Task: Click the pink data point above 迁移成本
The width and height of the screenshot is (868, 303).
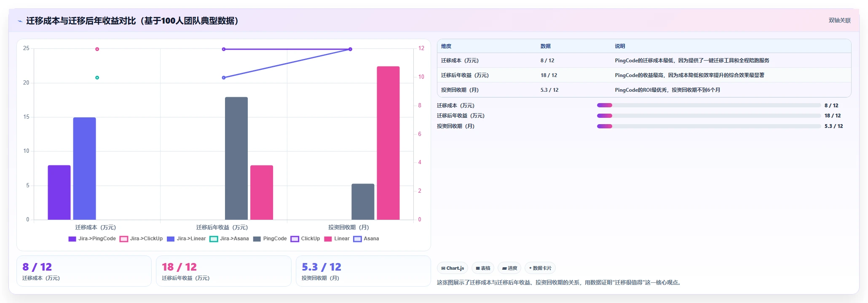Action: point(97,49)
